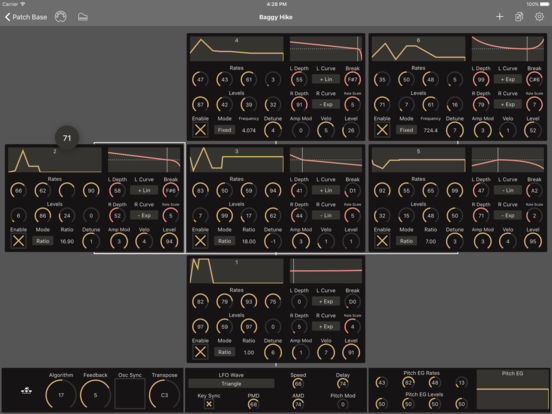Tap the algorithm diagram icon
This screenshot has height=414, width=552.
26,391
